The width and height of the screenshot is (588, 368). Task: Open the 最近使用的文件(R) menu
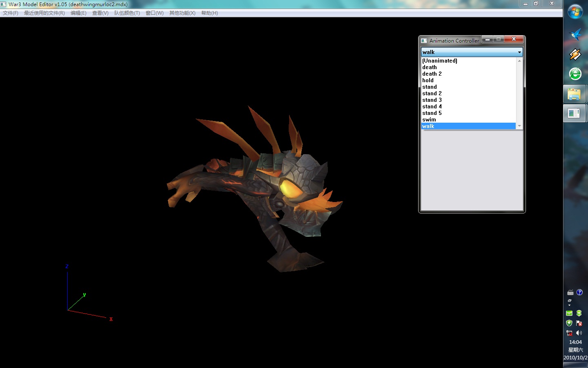(44, 13)
